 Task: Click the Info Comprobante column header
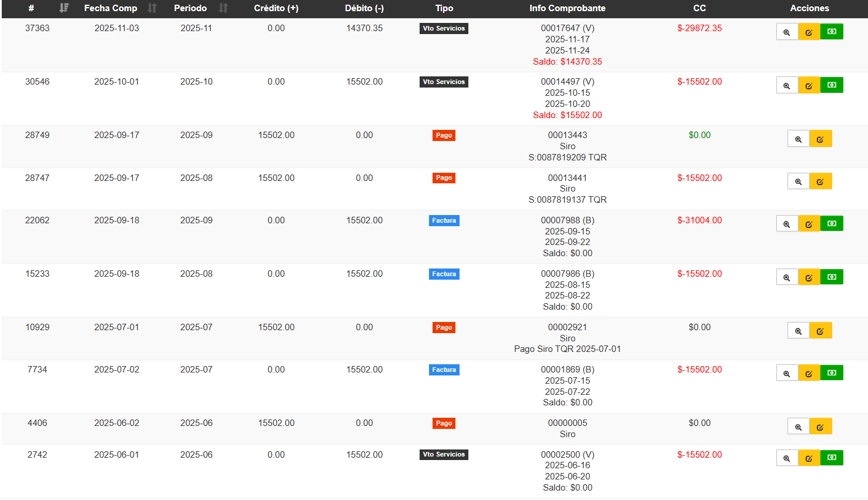tap(567, 8)
